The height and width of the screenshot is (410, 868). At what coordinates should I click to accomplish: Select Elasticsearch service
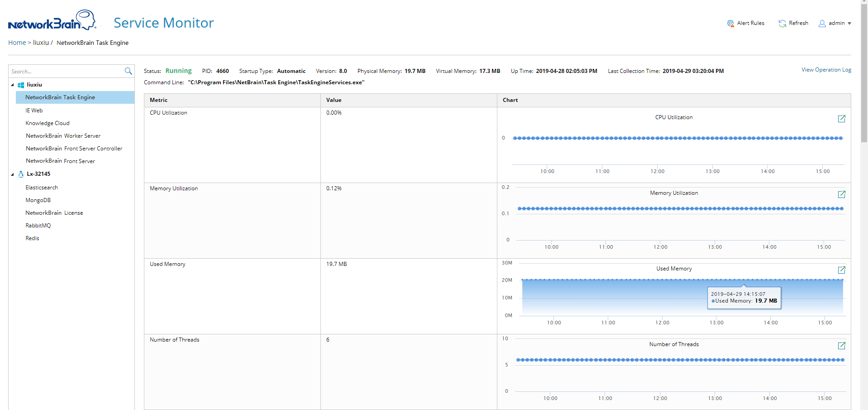click(x=42, y=188)
